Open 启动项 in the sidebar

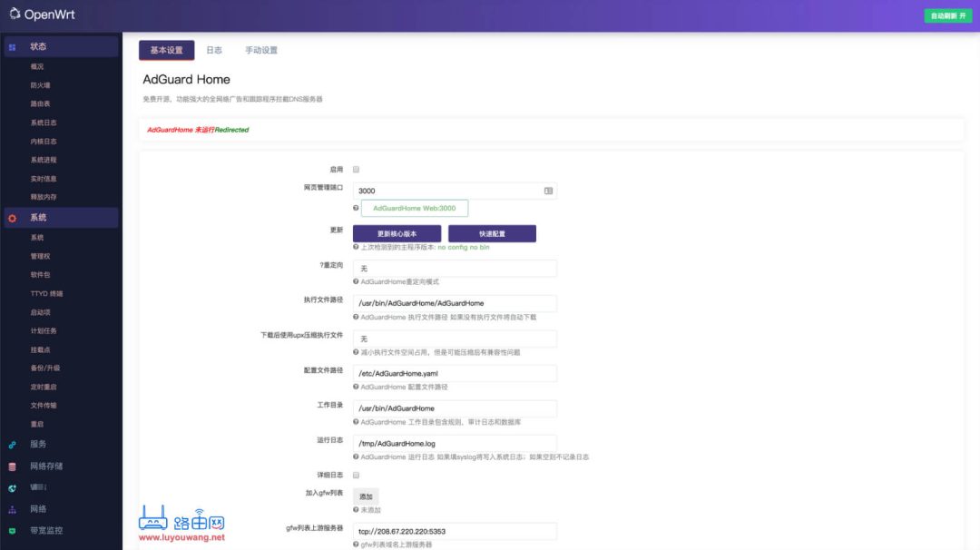pos(41,312)
